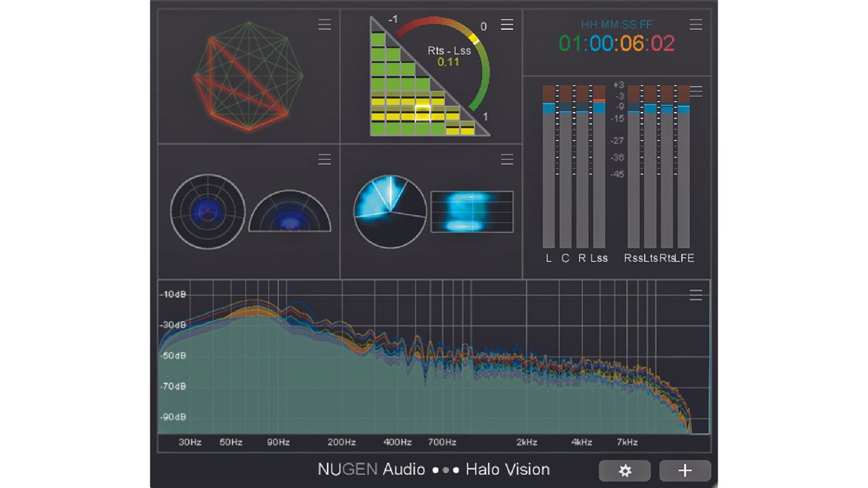Toggle the C channel meter
This screenshot has width=868, height=488.
(565, 257)
